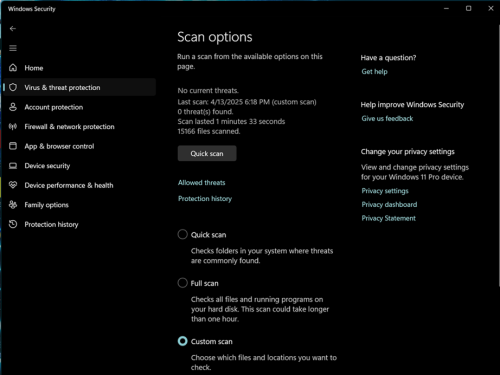
Task: Click the back arrow icon
Action: [13, 29]
